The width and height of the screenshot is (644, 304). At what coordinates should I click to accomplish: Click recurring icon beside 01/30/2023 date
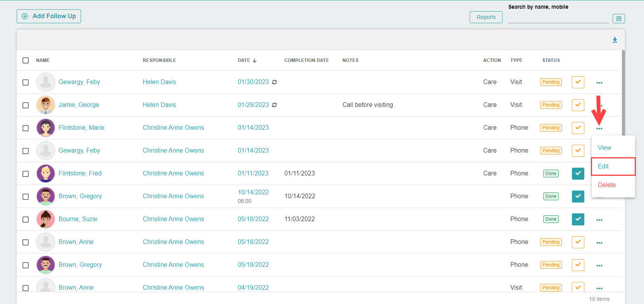point(274,82)
